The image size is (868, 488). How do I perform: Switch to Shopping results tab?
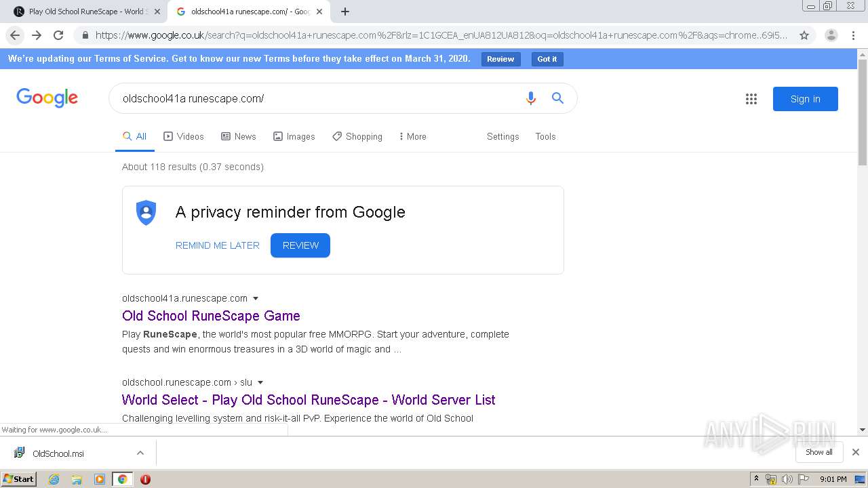click(357, 136)
